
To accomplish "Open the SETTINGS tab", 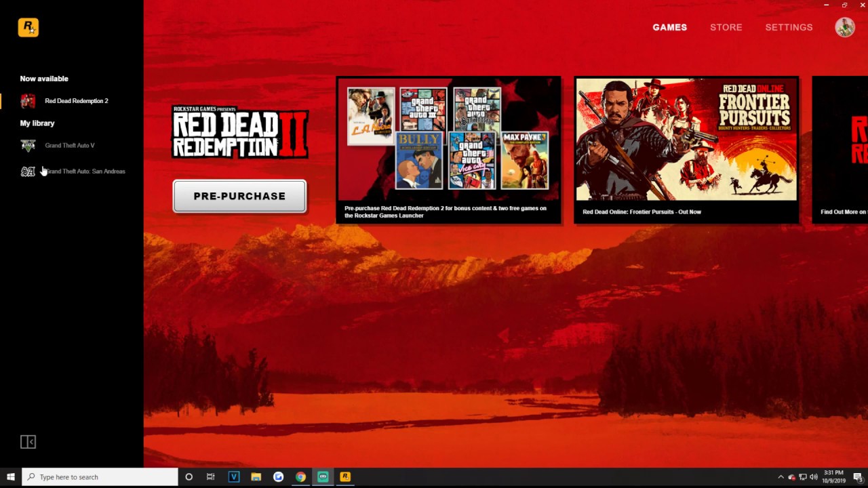I will click(789, 27).
